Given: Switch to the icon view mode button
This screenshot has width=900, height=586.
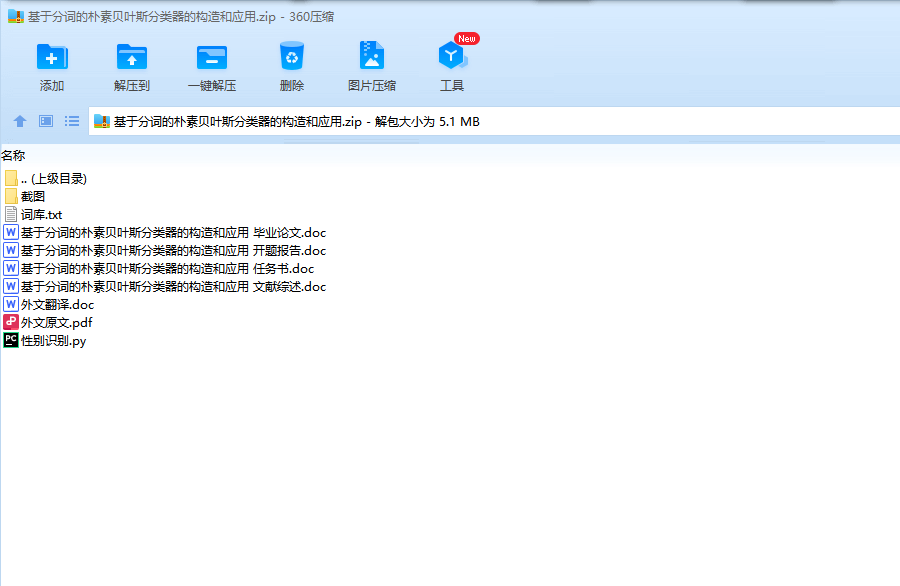Looking at the screenshot, I should click(46, 121).
